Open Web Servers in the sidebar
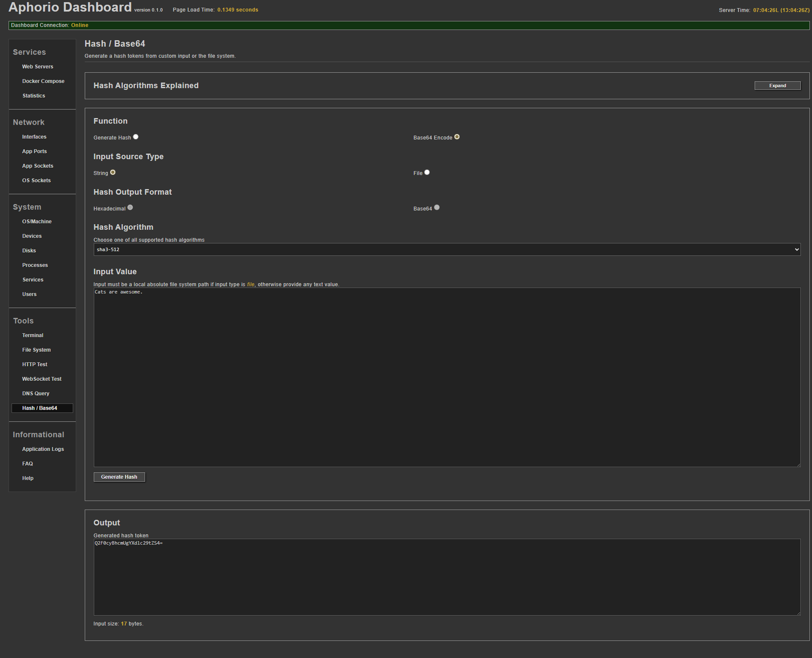Viewport: 812px width, 658px height. pyautogui.click(x=38, y=67)
